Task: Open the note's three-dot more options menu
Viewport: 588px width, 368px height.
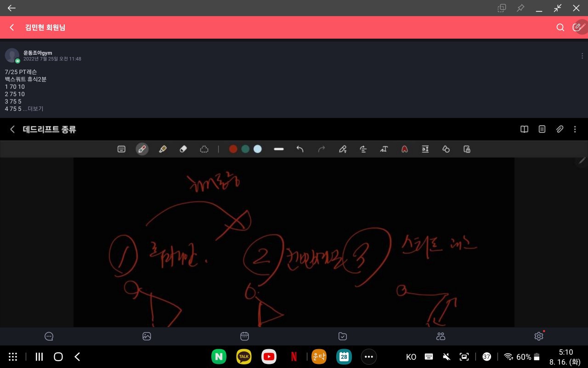Action: click(x=575, y=129)
